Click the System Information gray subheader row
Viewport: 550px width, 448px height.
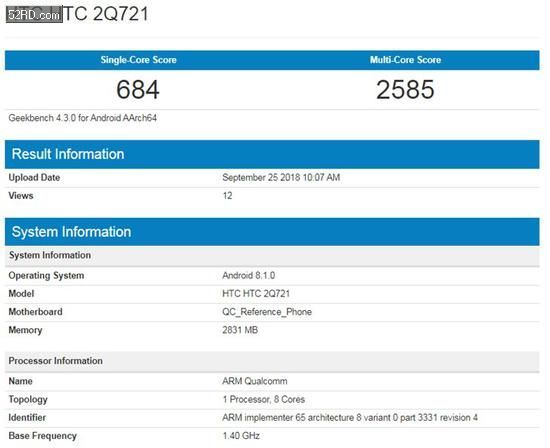pyautogui.click(x=272, y=256)
